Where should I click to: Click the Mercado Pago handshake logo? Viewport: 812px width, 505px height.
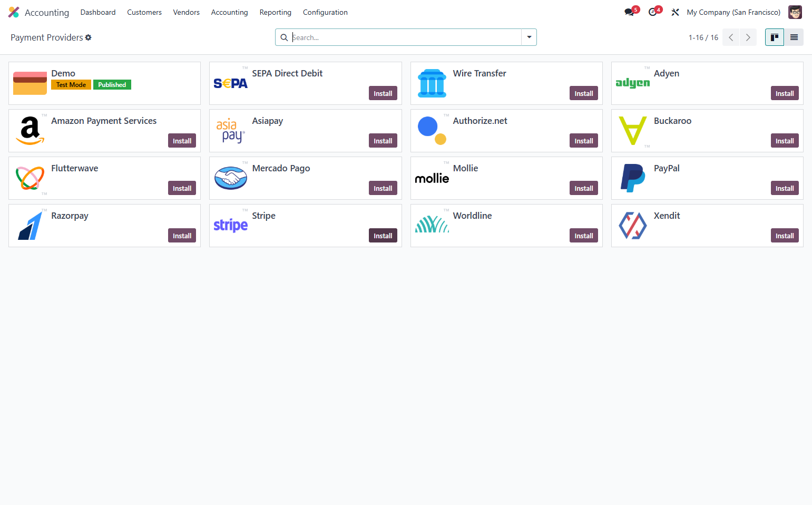[x=231, y=178]
